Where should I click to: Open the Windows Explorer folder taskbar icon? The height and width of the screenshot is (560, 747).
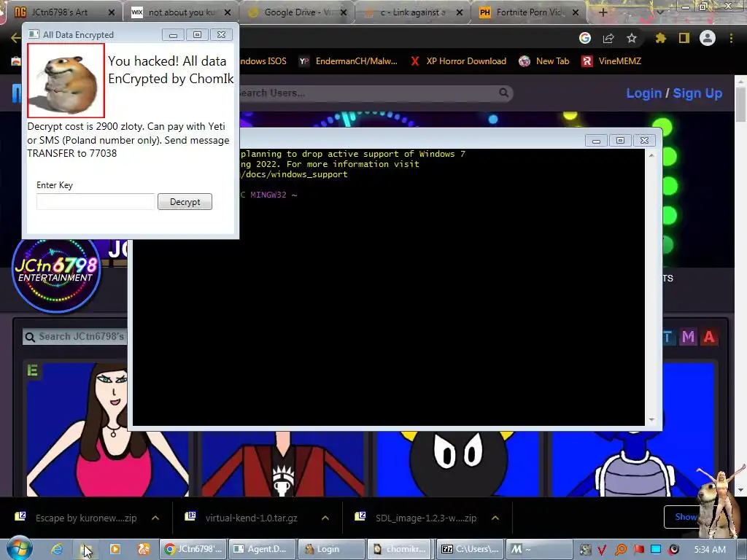[86, 549]
